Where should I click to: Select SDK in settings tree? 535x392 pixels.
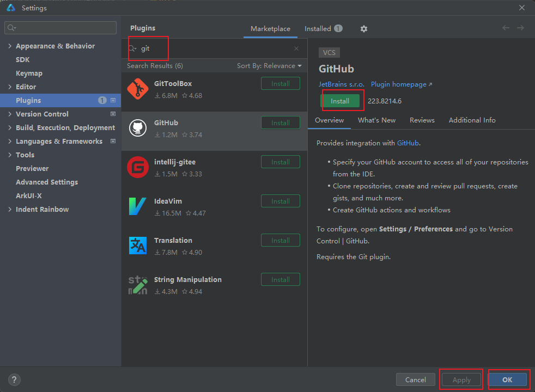click(22, 59)
